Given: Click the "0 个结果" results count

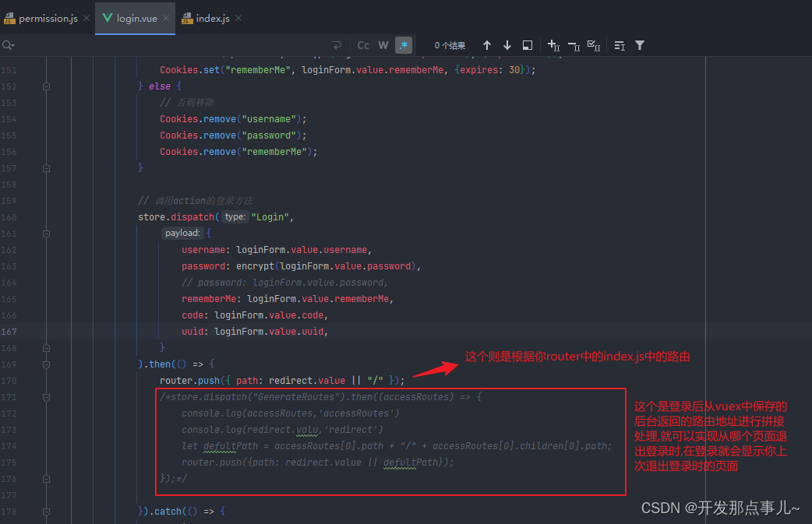Looking at the screenshot, I should pos(450,45).
